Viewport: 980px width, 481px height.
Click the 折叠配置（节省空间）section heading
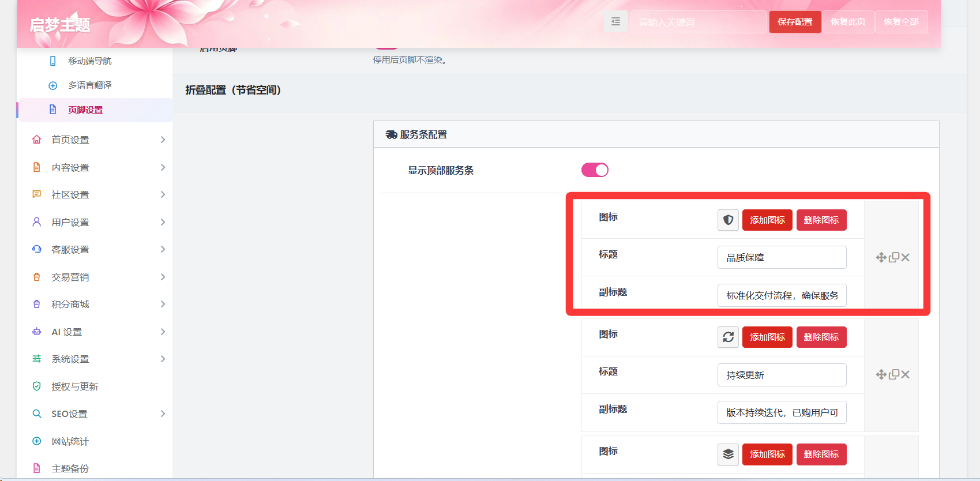(x=233, y=90)
